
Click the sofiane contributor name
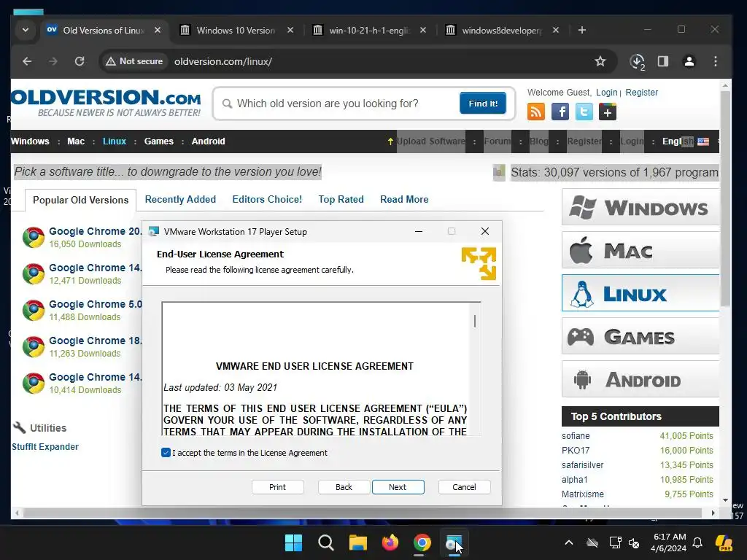(x=576, y=436)
